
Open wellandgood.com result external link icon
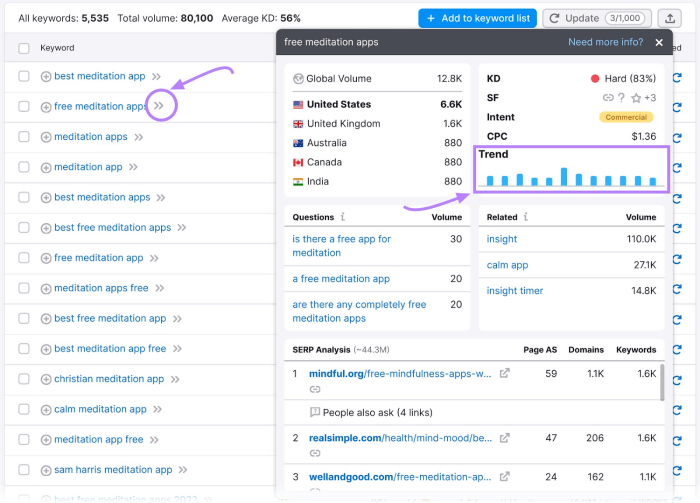[504, 477]
